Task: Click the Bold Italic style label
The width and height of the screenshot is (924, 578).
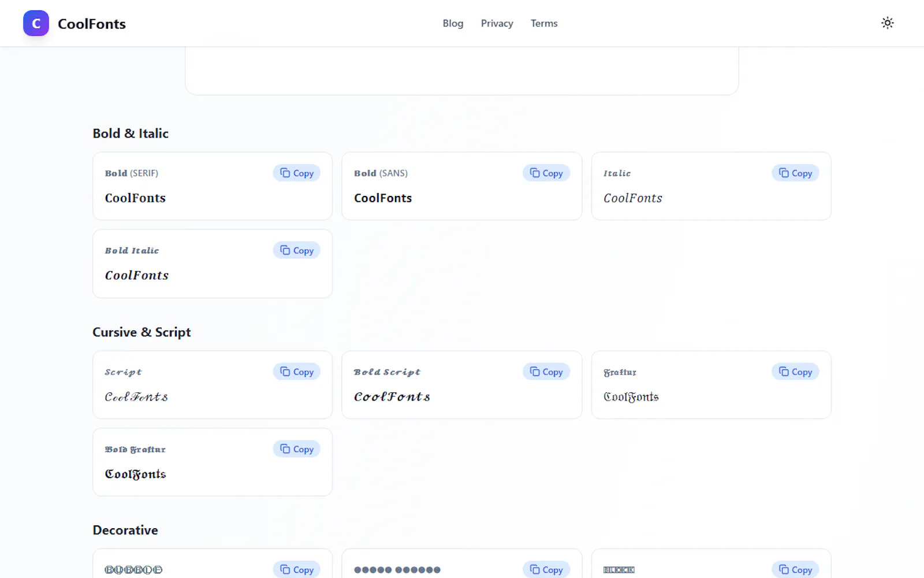Action: click(x=132, y=250)
